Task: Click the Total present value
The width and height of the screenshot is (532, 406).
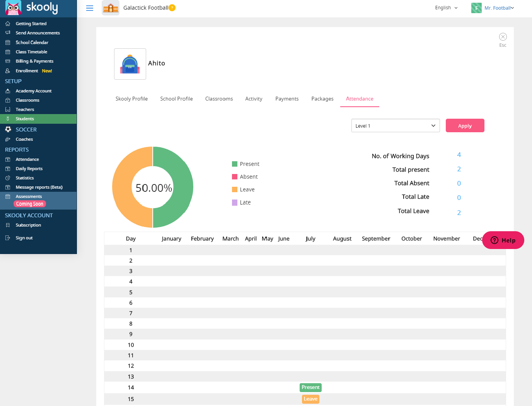Action: pos(459,169)
